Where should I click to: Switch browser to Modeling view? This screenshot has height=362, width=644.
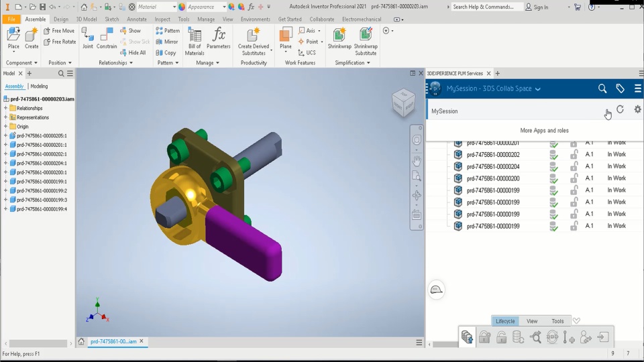coord(39,86)
